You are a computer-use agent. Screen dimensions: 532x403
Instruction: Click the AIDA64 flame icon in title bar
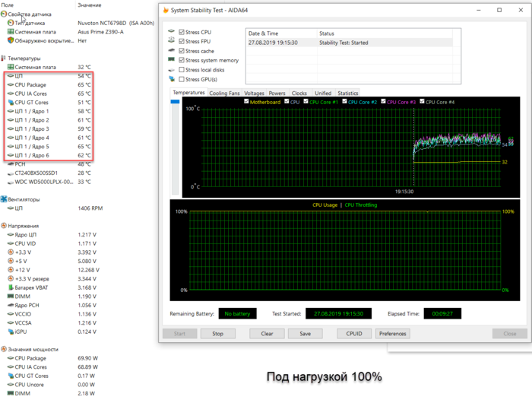pyautogui.click(x=166, y=10)
